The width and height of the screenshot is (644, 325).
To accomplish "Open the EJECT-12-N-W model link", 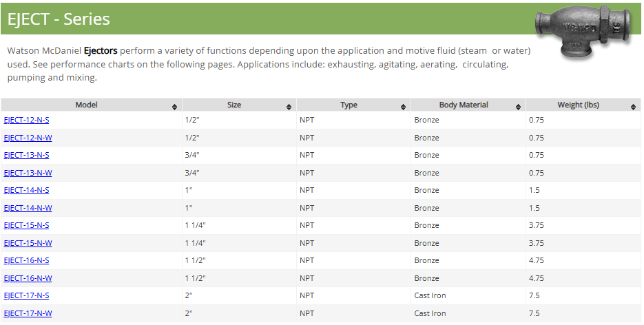I will pos(28,138).
